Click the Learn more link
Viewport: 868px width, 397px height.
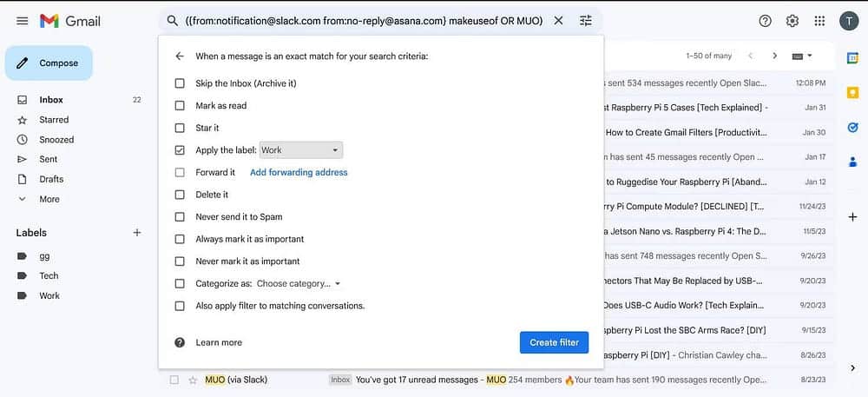point(219,342)
